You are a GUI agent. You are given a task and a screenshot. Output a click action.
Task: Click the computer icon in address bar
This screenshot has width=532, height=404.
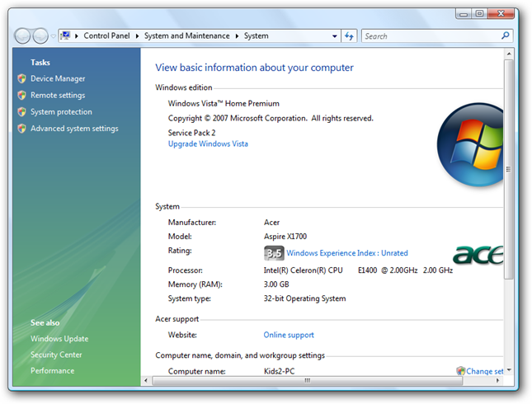pyautogui.click(x=65, y=35)
